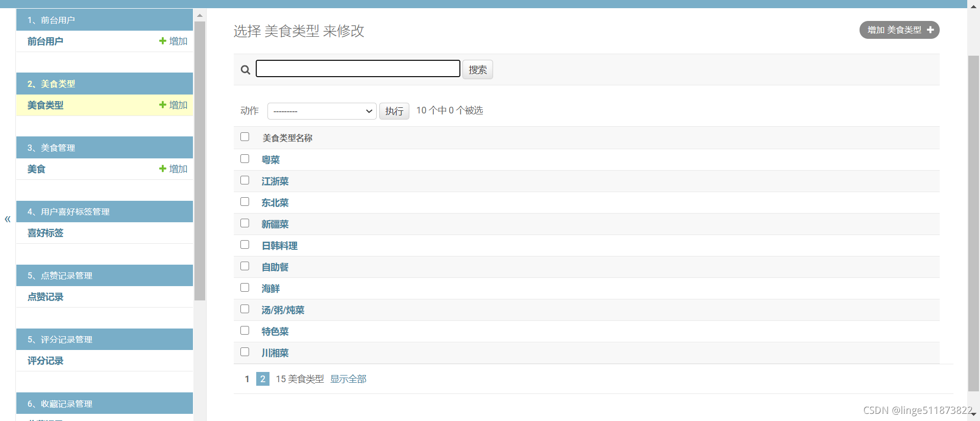The image size is (980, 421).
Task: Open the 江浙菜 entry
Action: coord(275,181)
